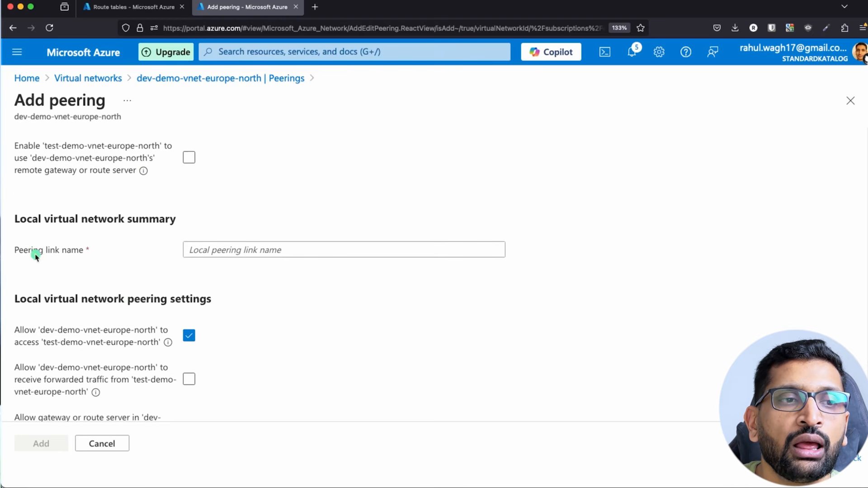This screenshot has height=488, width=868.
Task: Open a new browser tab with plus
Action: pos(315,7)
